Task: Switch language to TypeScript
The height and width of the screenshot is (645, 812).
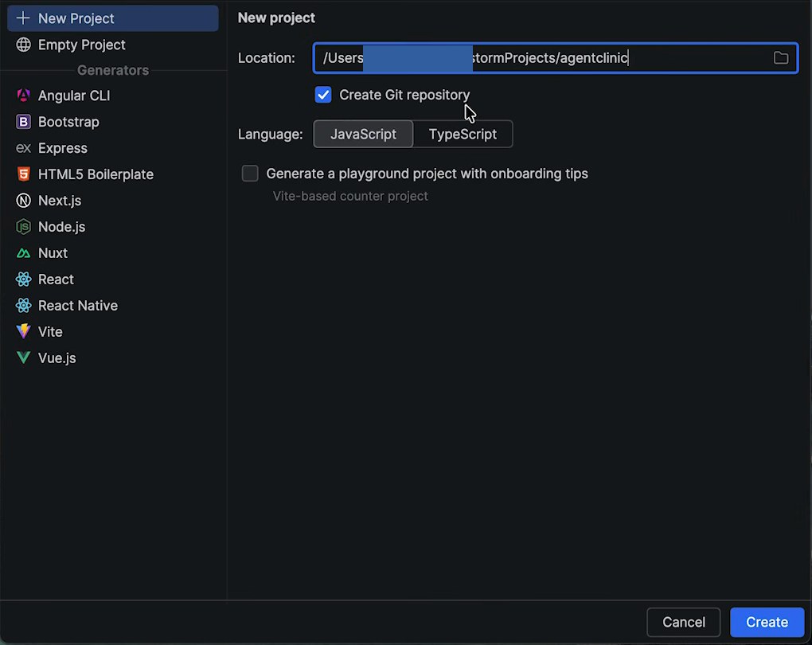Action: [463, 135]
